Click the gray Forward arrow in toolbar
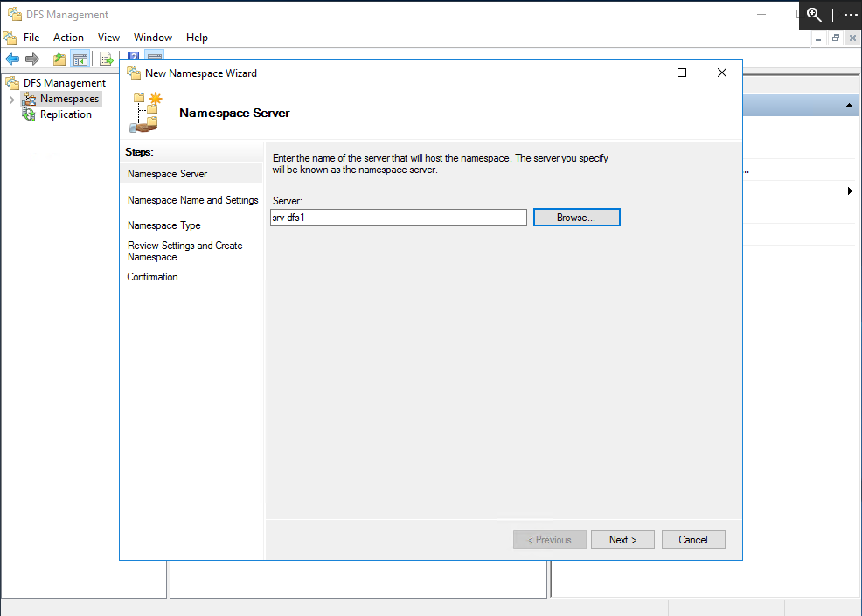Viewport: 862px width, 616px height. pos(32,59)
